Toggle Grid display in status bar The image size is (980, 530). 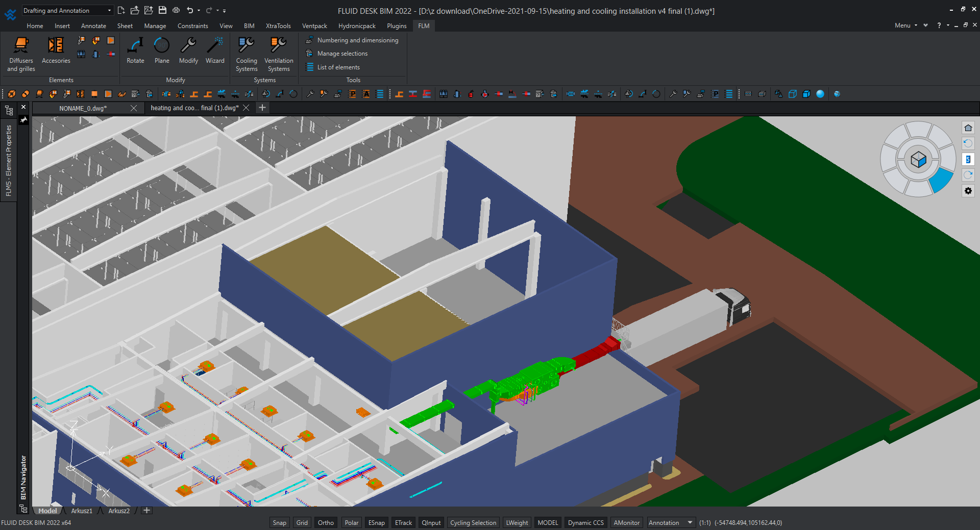coord(302,523)
